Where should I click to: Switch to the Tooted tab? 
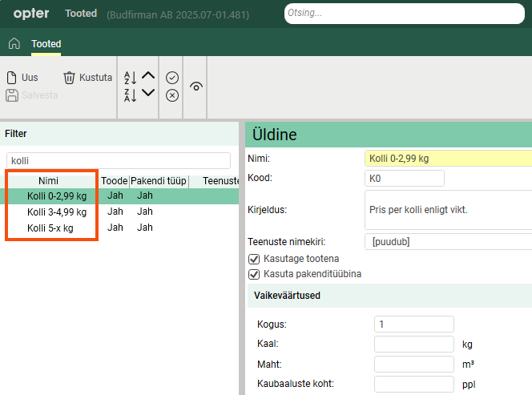[46, 43]
